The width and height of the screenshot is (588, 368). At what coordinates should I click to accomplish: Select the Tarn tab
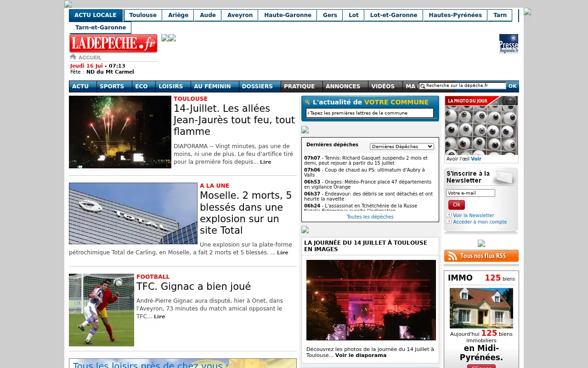[x=500, y=15]
